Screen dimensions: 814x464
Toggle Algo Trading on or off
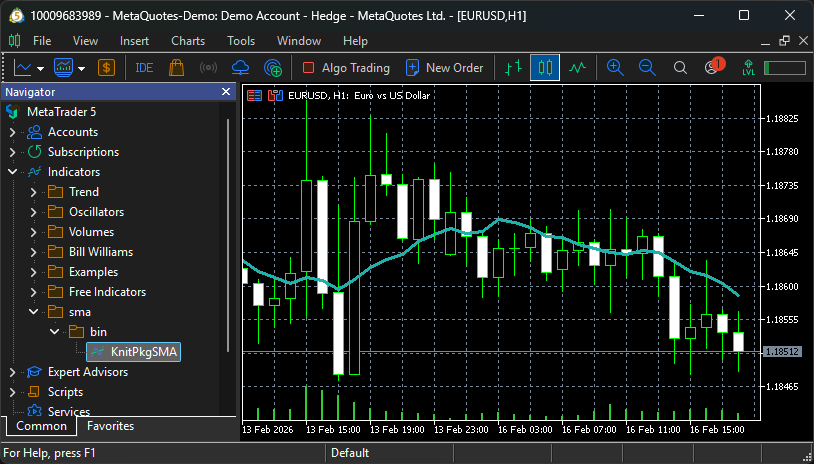click(x=346, y=68)
